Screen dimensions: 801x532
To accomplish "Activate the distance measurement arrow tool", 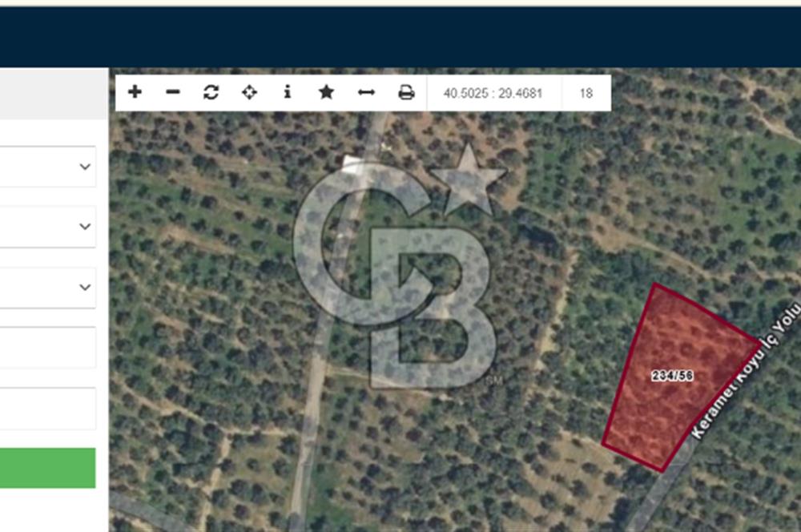I will [365, 92].
